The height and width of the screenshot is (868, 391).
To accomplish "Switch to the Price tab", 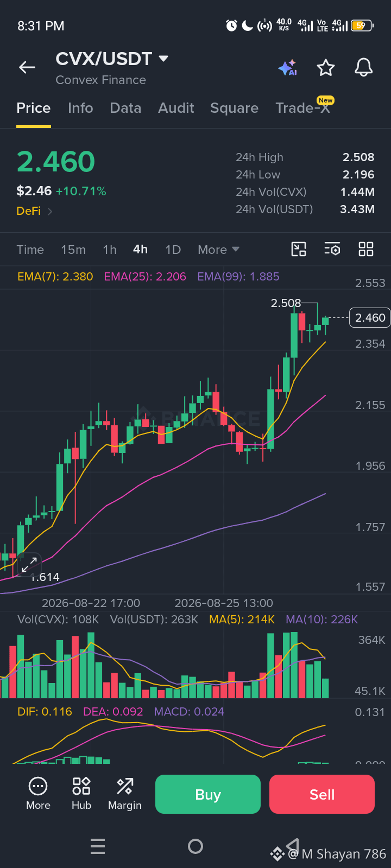I will (x=34, y=108).
